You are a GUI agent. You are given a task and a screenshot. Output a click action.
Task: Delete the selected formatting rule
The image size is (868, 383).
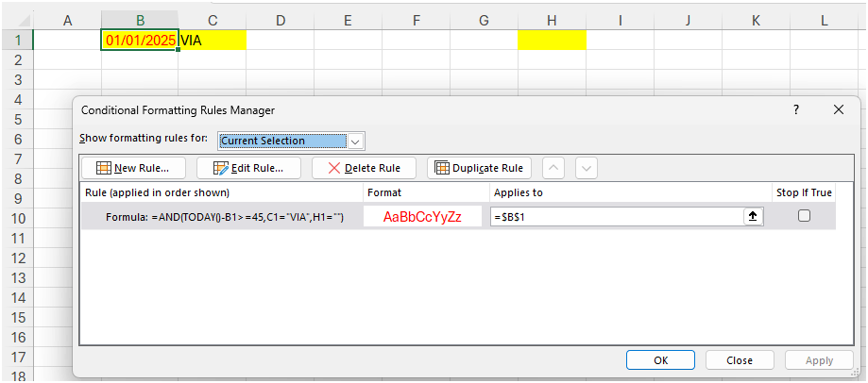click(x=364, y=168)
